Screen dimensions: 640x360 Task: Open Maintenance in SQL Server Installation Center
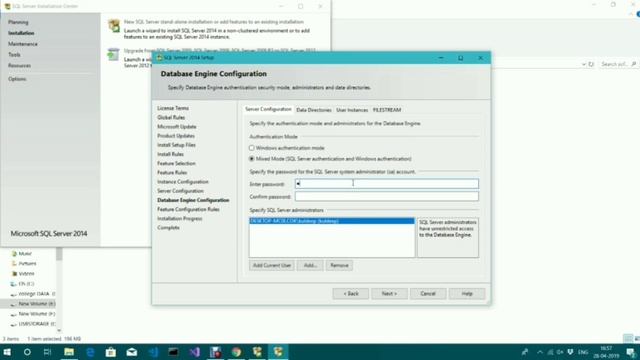[x=23, y=44]
